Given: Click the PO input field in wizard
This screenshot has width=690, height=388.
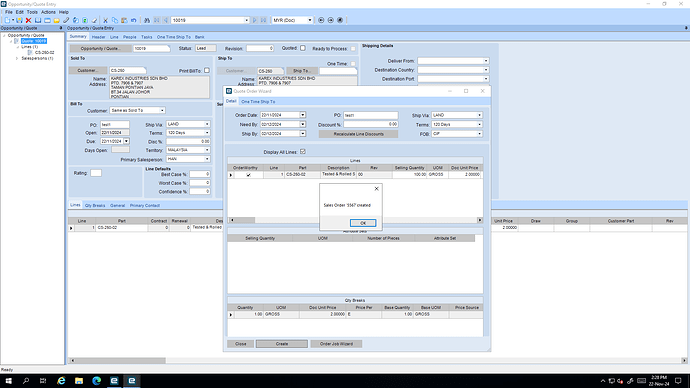Looking at the screenshot, I should coord(371,115).
